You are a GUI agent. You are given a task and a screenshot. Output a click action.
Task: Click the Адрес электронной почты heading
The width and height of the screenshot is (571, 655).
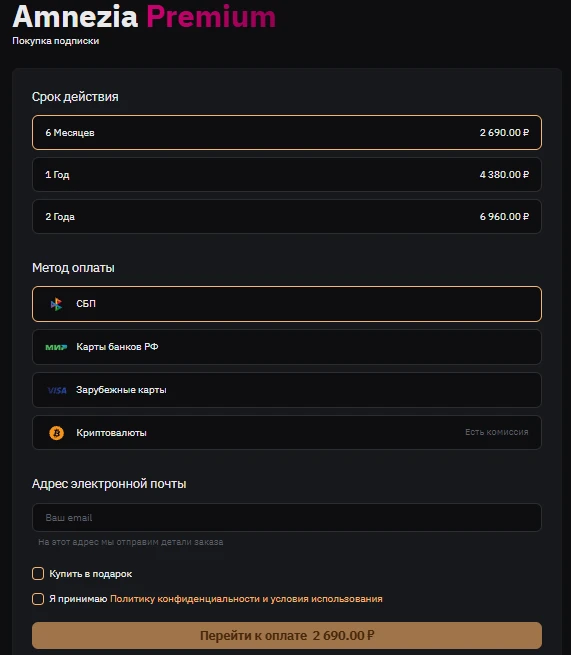(x=109, y=484)
